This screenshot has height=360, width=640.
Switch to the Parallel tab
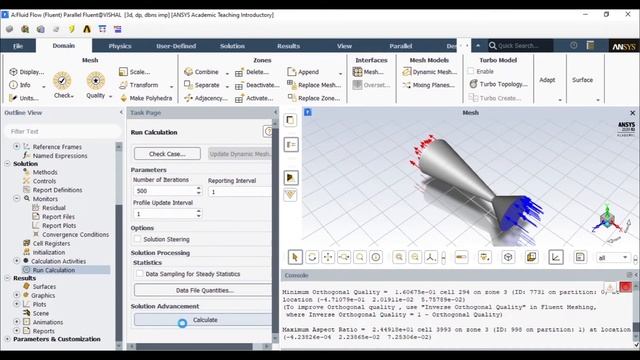pos(400,46)
